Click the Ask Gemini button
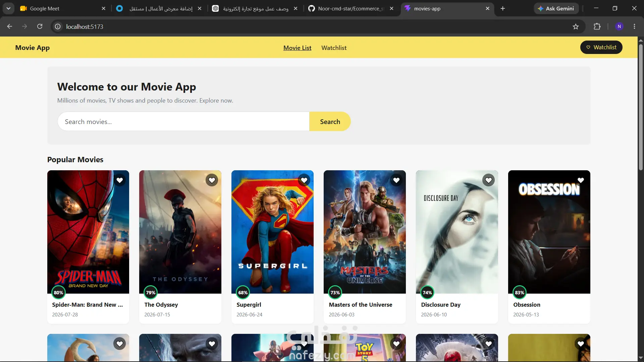Image resolution: width=644 pixels, height=362 pixels. coord(556,9)
